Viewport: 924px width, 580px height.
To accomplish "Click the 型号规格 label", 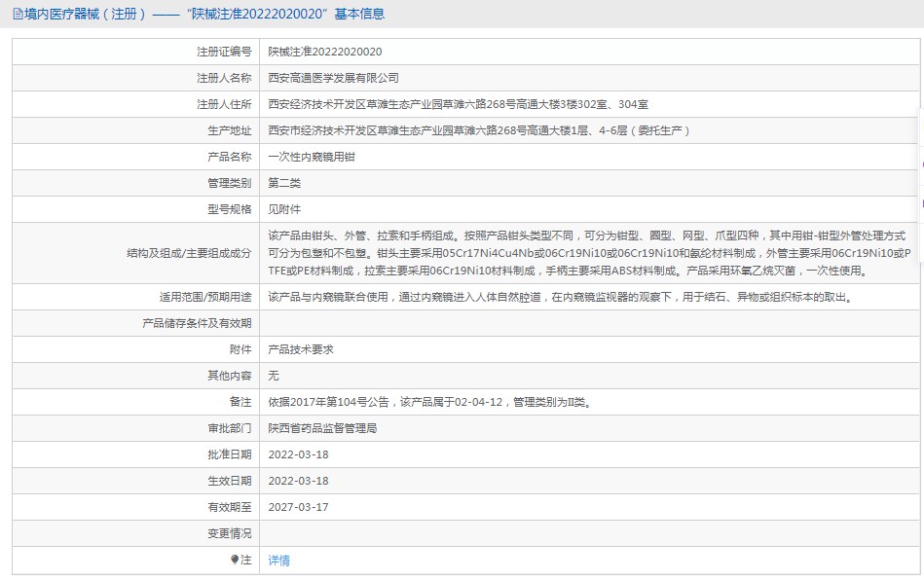I will 229,209.
